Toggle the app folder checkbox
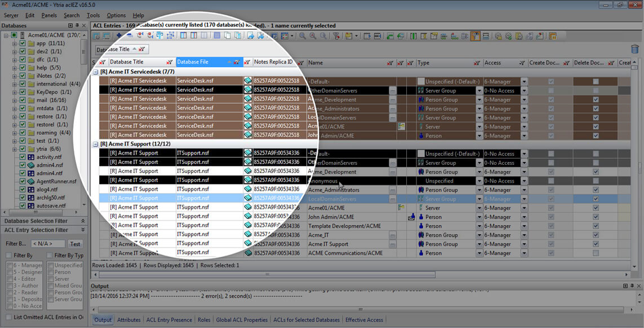 (23, 43)
